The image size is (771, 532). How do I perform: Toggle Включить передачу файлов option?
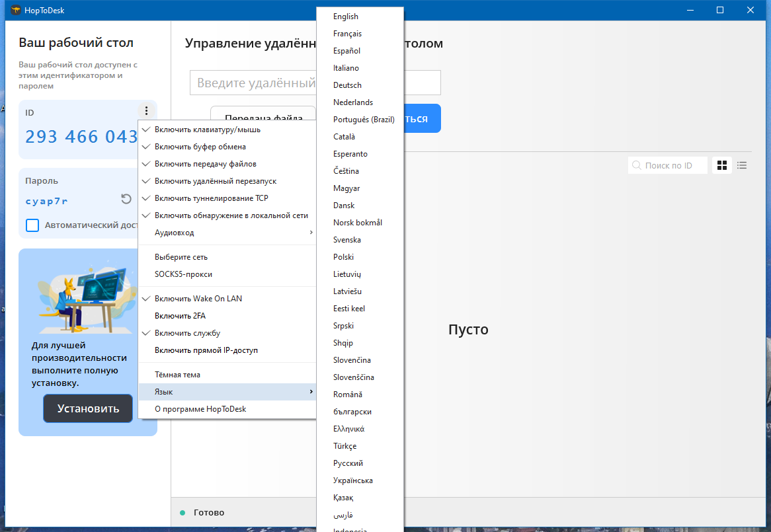click(227, 164)
